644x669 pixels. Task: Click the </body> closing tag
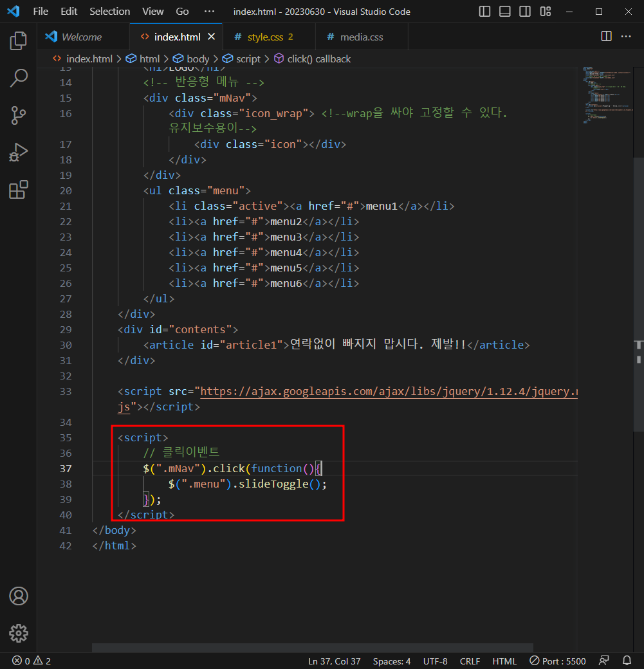[114, 530]
